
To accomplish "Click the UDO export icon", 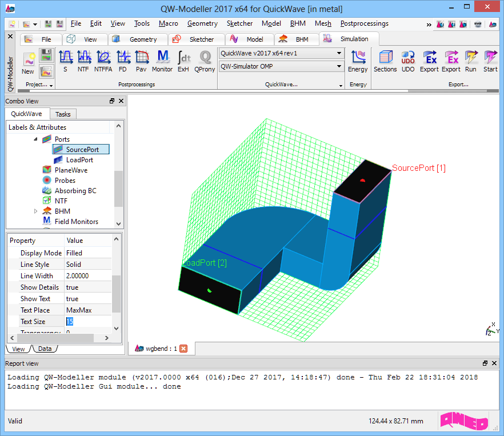I will click(408, 61).
